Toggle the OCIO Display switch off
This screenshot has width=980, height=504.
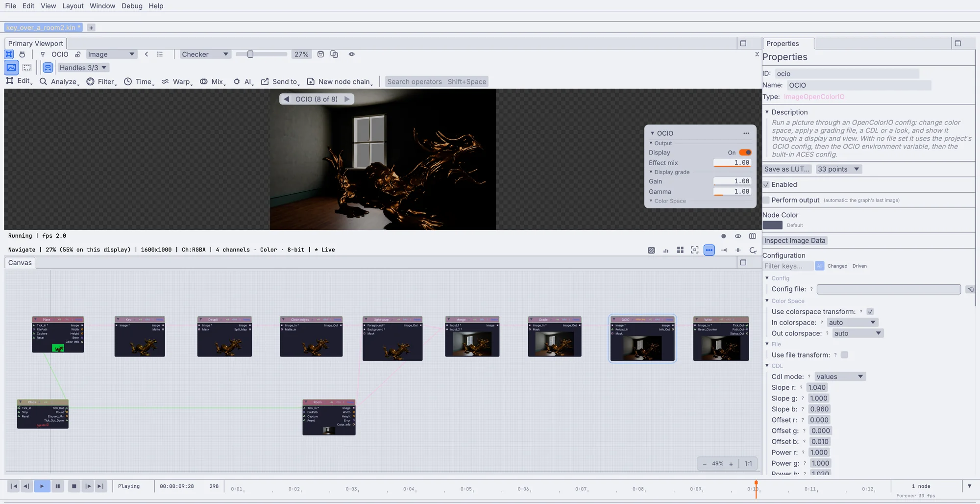pyautogui.click(x=745, y=152)
